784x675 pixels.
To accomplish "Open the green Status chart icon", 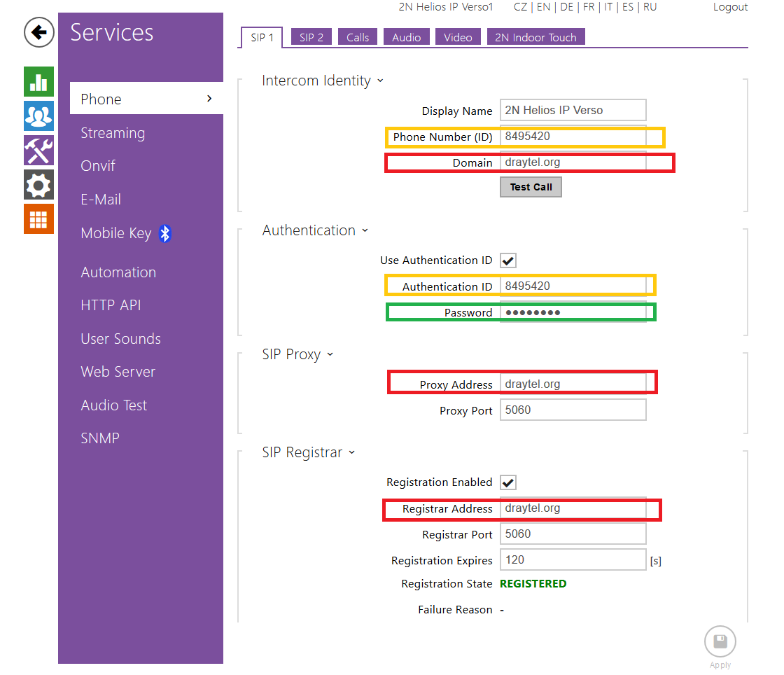I will (38, 81).
